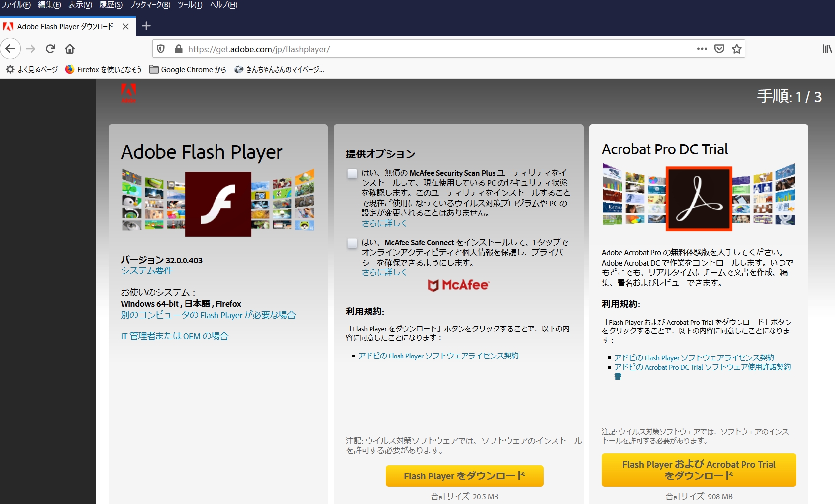This screenshot has height=504, width=835.
Task: Click the Adobe Flash Player heading
Action: click(x=202, y=152)
